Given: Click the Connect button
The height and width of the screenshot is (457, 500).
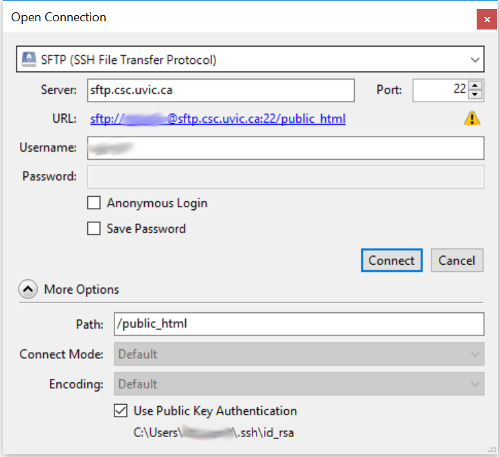Looking at the screenshot, I should pyautogui.click(x=392, y=260).
